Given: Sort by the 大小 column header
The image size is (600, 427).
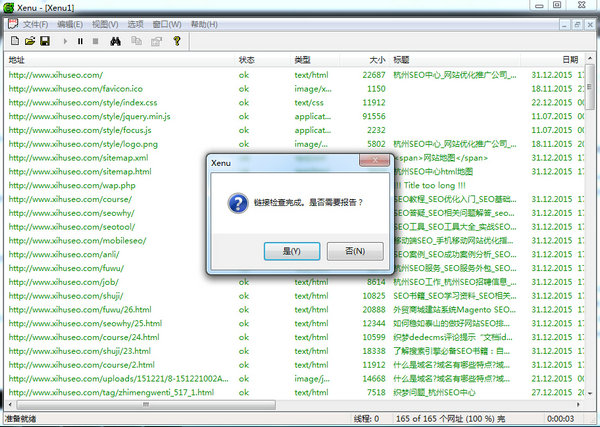Looking at the screenshot, I should coord(364,60).
